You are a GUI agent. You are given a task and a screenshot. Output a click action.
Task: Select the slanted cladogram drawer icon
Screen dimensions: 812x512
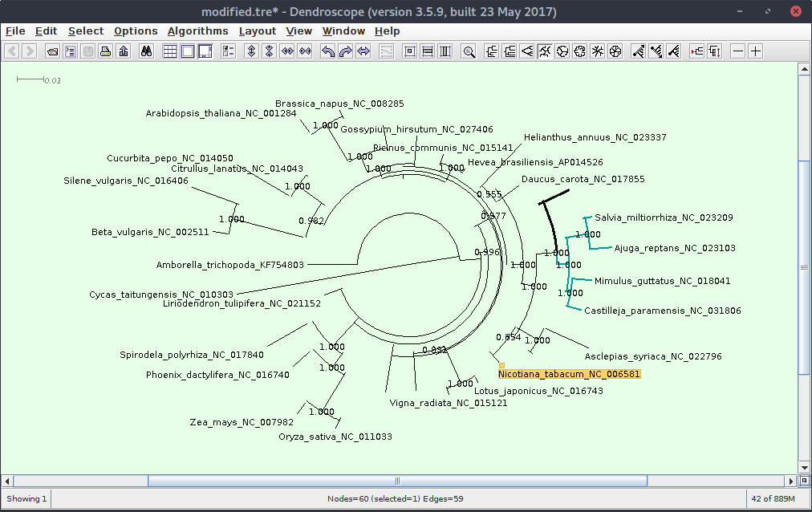528,51
